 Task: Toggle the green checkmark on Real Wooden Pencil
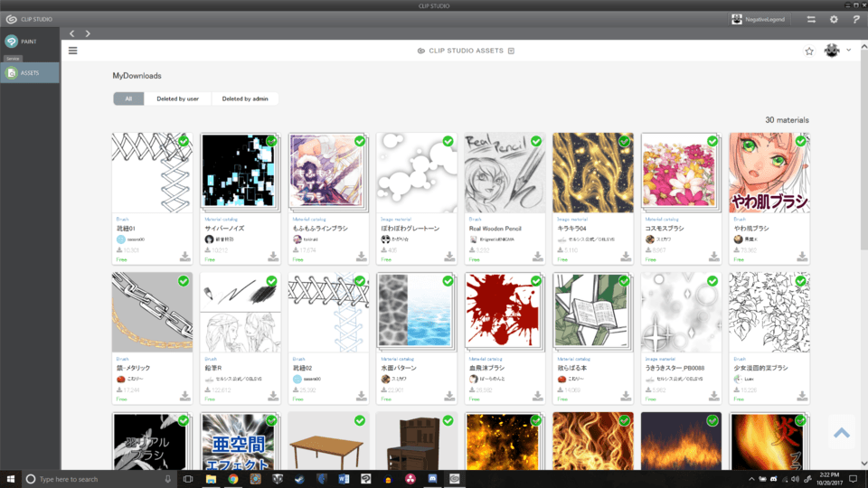(536, 142)
